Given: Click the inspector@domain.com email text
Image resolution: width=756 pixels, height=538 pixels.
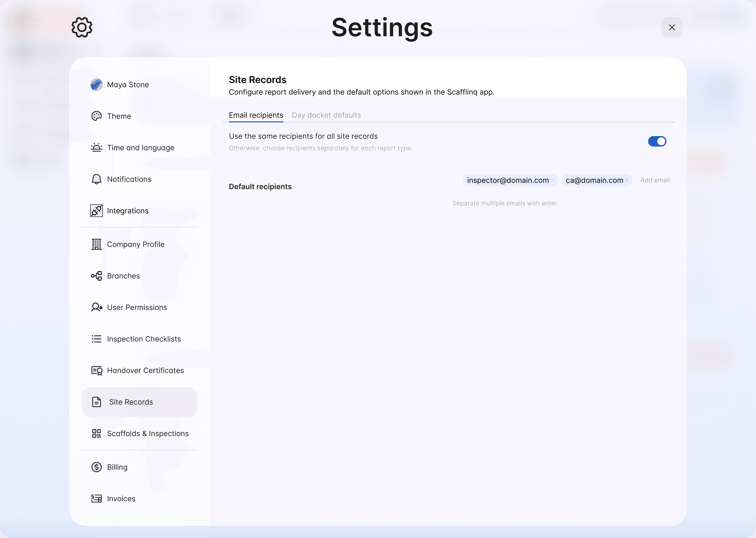Looking at the screenshot, I should 508,180.
